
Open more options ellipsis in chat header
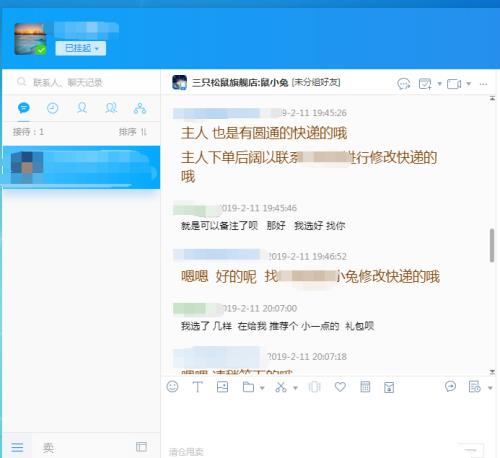pos(483,84)
